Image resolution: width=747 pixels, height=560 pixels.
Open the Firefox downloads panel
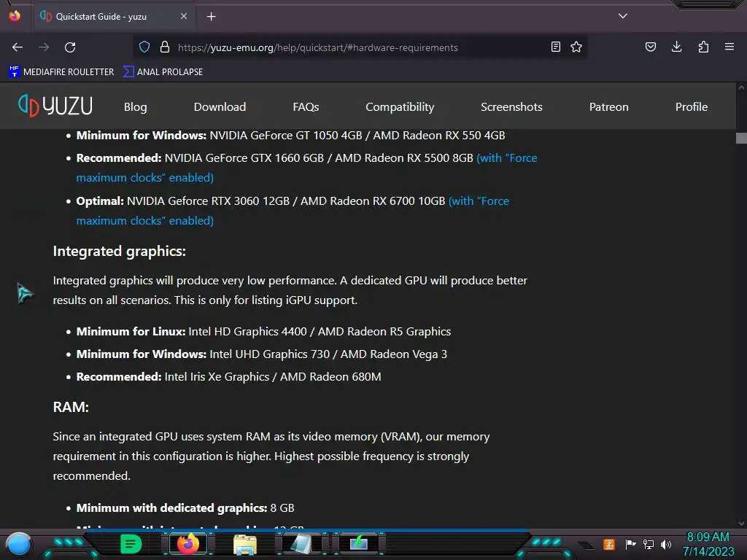[676, 47]
